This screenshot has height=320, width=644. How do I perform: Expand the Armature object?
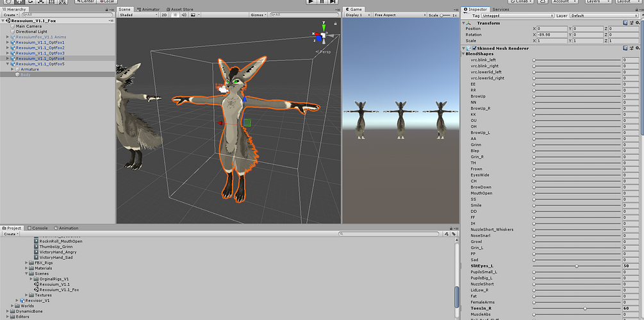coord(12,69)
